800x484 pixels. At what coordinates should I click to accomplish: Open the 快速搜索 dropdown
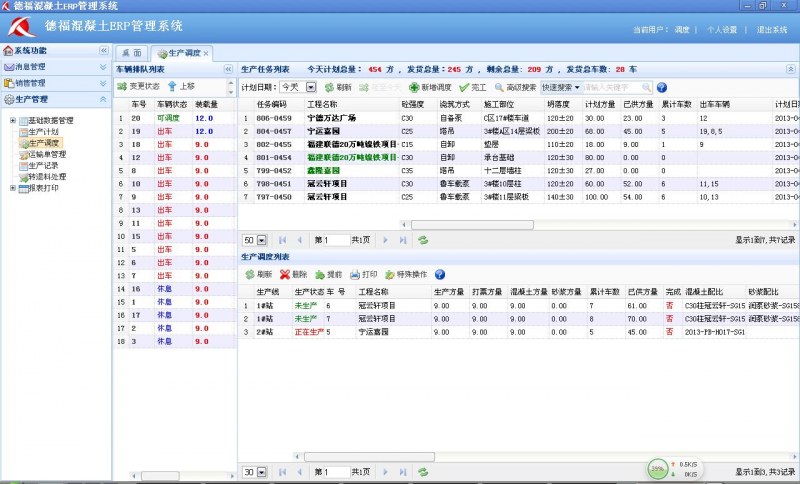577,88
